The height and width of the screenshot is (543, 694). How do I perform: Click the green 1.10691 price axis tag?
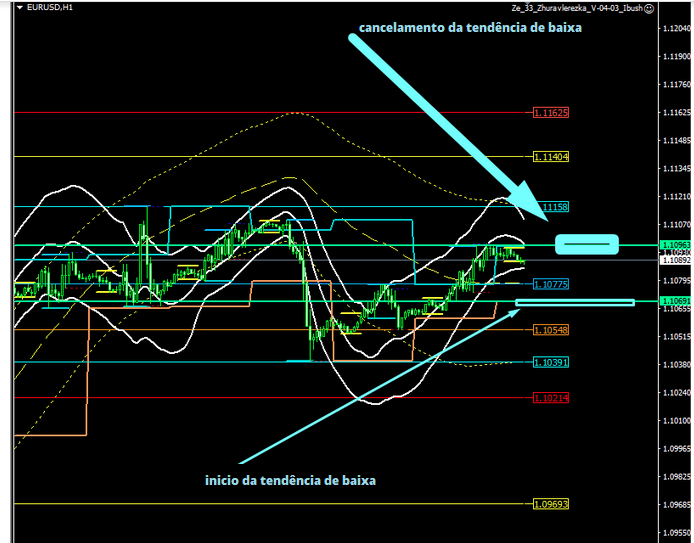[x=675, y=300]
